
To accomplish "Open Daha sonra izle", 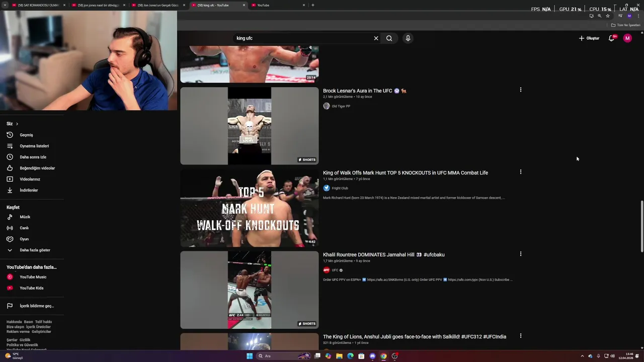I will pos(32,157).
